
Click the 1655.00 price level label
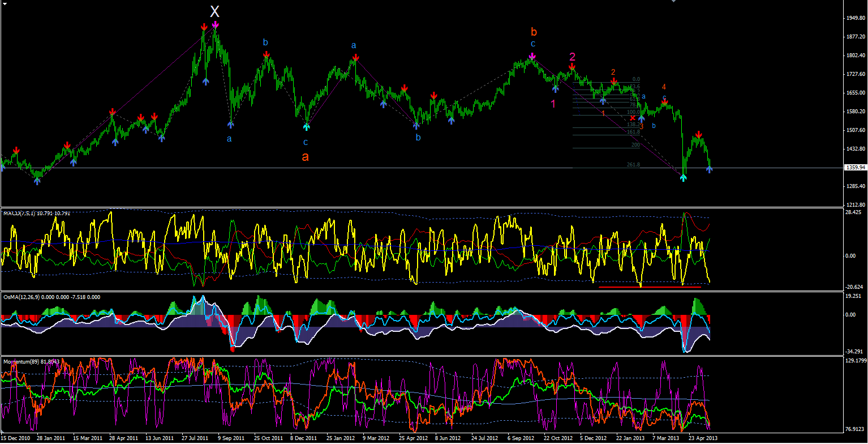tap(855, 93)
